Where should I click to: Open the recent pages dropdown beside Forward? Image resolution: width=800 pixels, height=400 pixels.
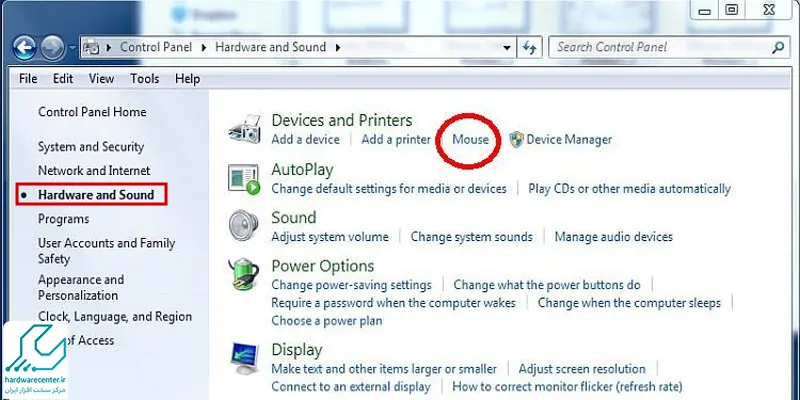[x=72, y=48]
